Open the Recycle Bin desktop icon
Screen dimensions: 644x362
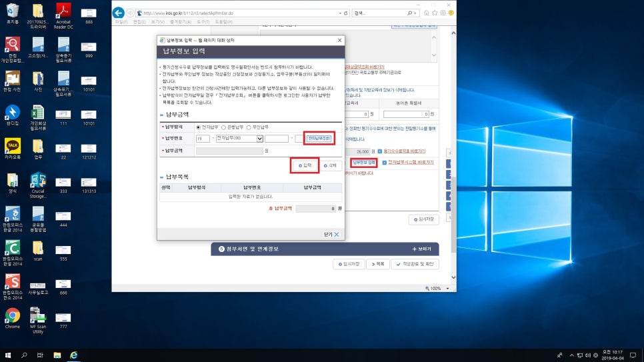coord(12,13)
